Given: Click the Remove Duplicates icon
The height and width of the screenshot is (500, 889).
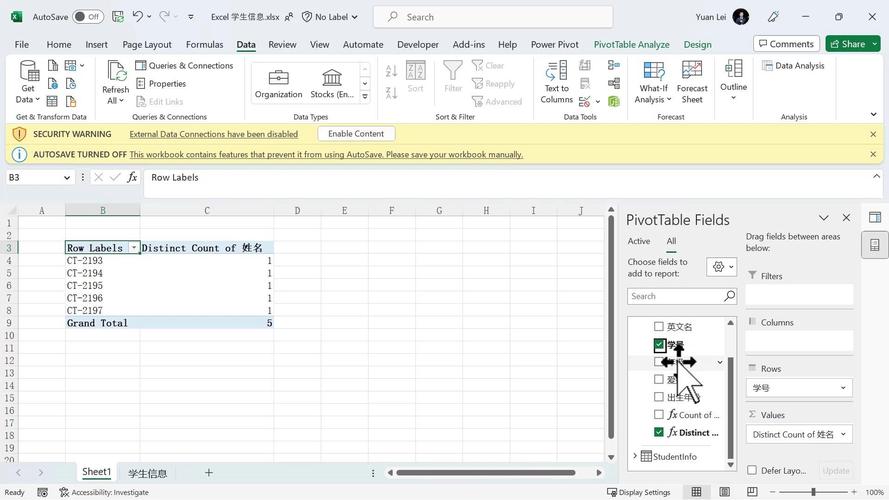Looking at the screenshot, I should pyautogui.click(x=585, y=84).
